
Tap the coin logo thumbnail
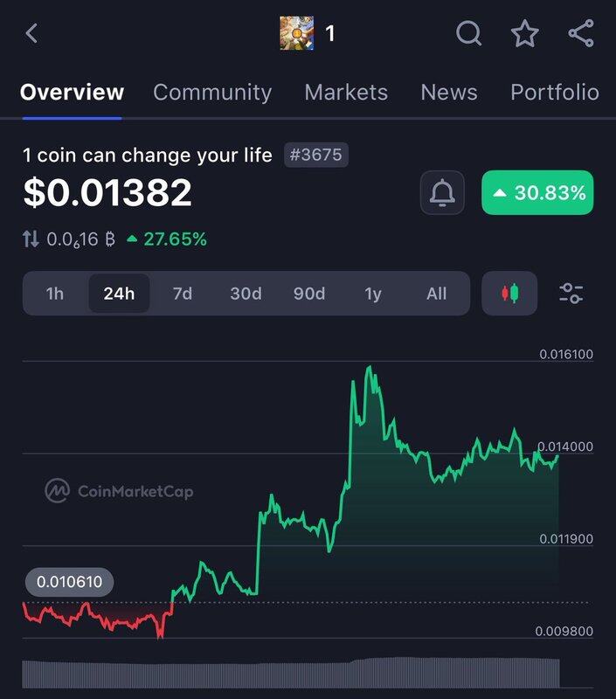click(x=297, y=34)
